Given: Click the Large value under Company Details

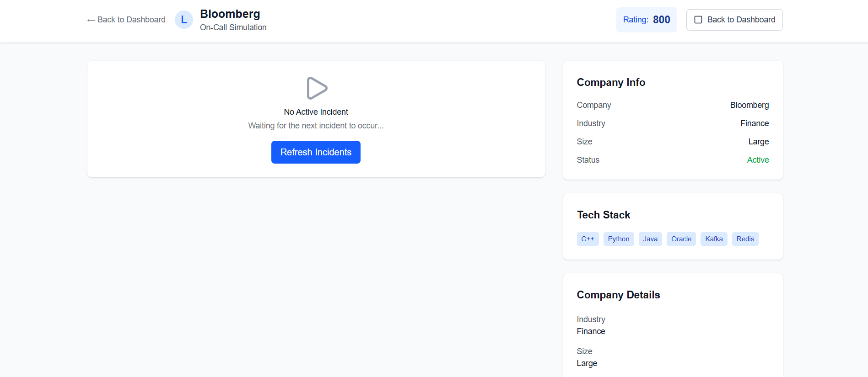Looking at the screenshot, I should coord(587,363).
